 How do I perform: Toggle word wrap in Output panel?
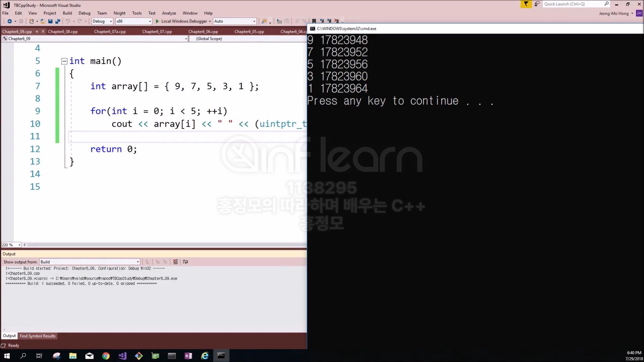point(185,262)
